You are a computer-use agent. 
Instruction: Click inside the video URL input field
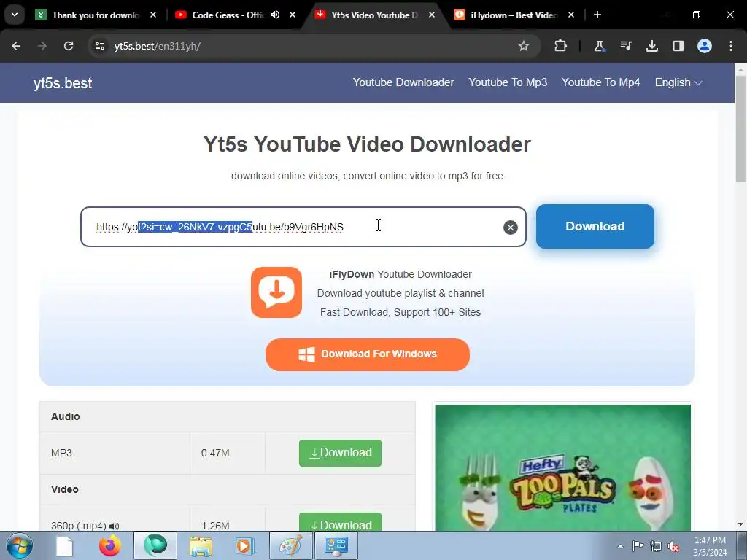303,227
